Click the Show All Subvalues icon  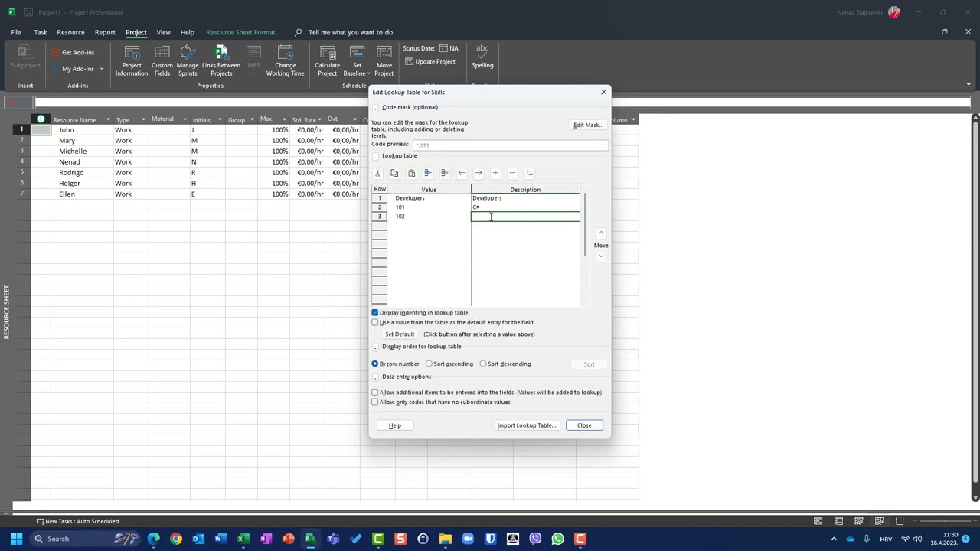[x=529, y=174]
